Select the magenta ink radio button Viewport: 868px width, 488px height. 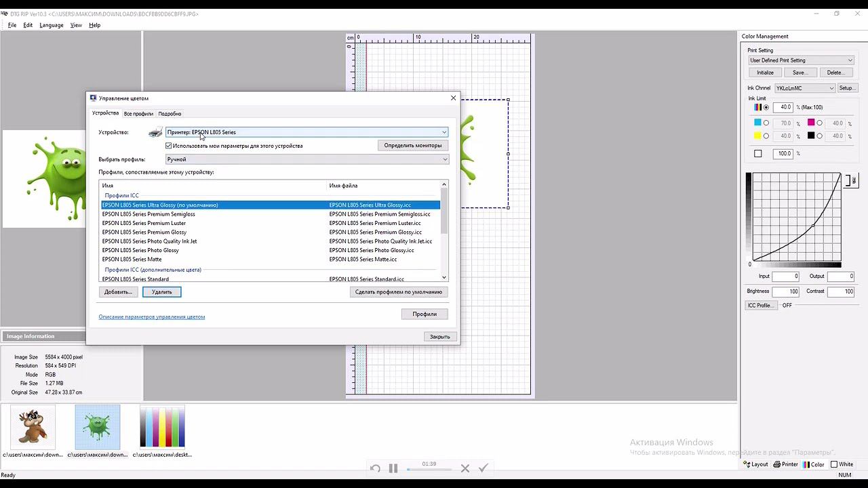(819, 123)
